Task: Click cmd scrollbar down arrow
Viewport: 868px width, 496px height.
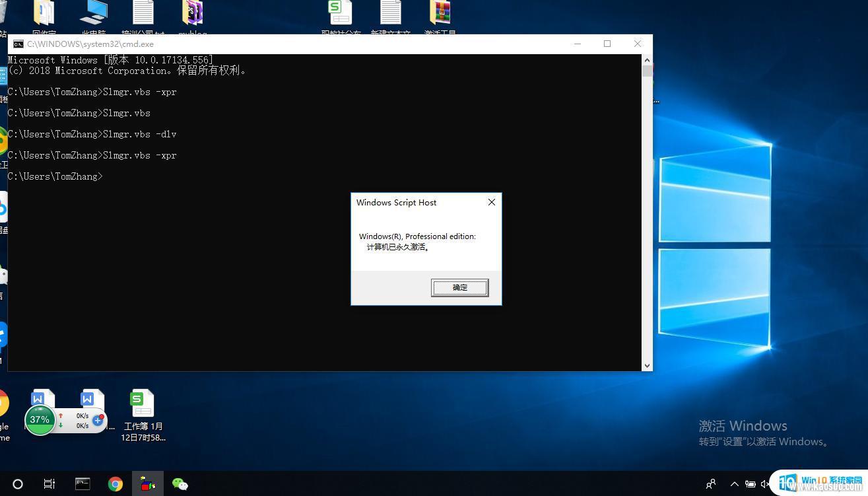Action: pyautogui.click(x=647, y=365)
